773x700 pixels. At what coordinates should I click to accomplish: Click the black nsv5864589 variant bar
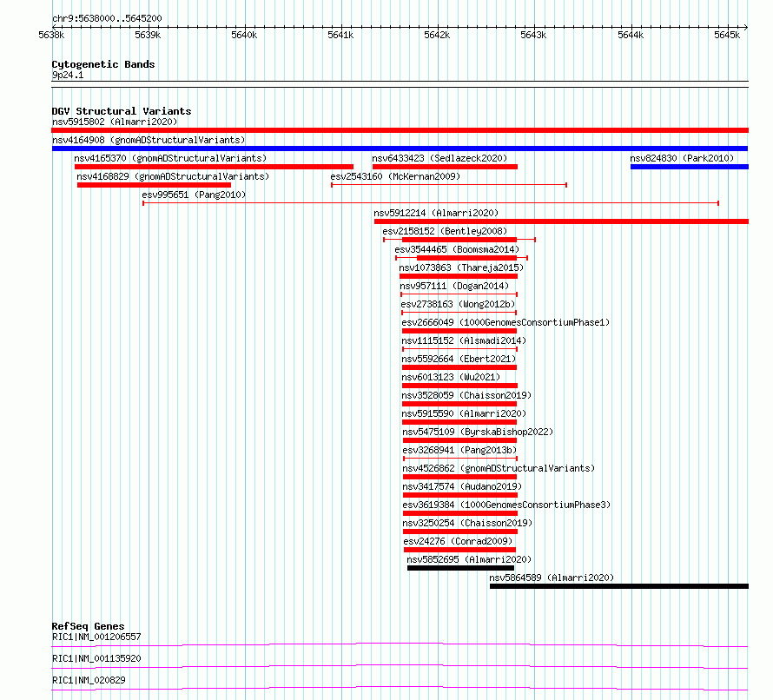point(619,586)
